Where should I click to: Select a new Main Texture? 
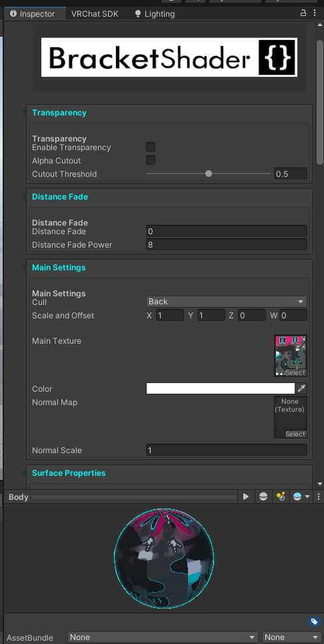coord(295,373)
